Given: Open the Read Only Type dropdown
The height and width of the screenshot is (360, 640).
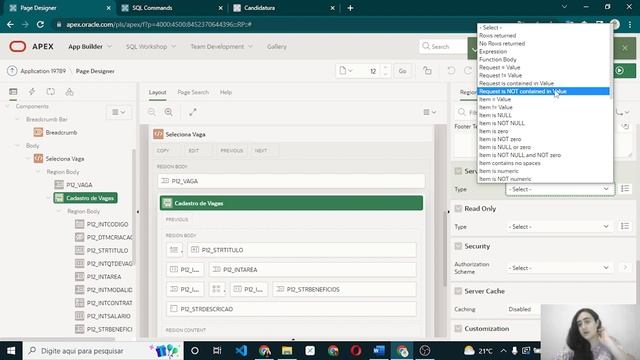Looking at the screenshot, I should pyautogui.click(x=559, y=227).
